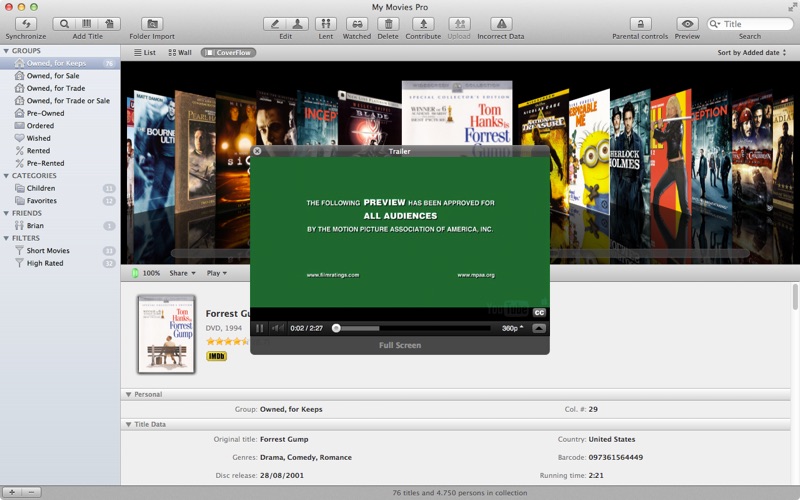Select the Bourne Ultimatum cover in CoverFlow
The width and height of the screenshot is (800, 500).
(x=155, y=153)
